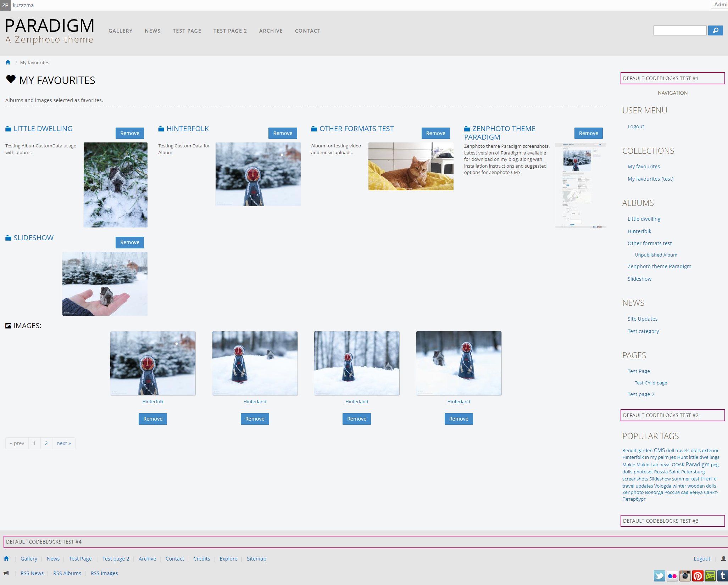The image size is (728, 585).
Task: Open RSS Albums feed link
Action: (67, 573)
